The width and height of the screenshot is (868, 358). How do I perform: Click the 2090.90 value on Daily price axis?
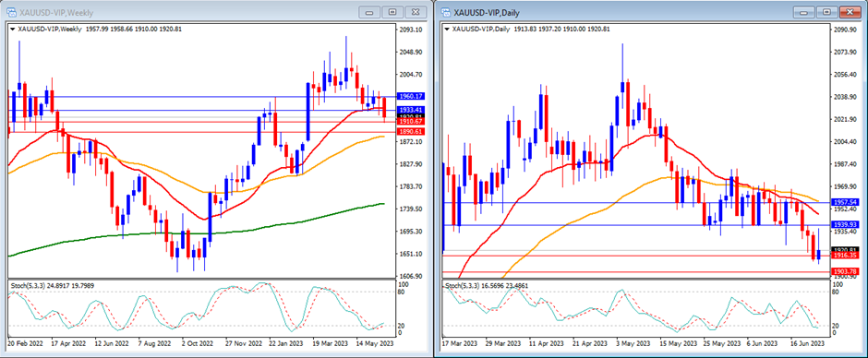pos(845,30)
